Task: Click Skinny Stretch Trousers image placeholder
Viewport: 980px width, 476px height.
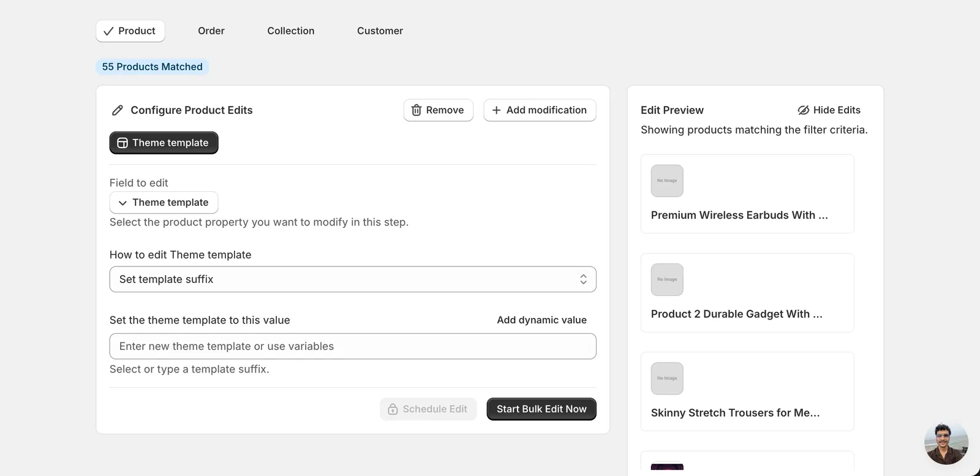Action: coord(667,379)
